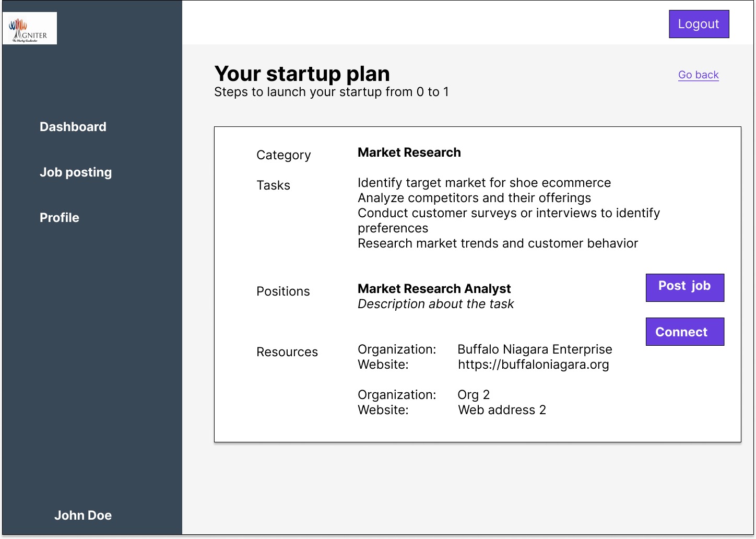Open the buffaloniagara.org website link
The width and height of the screenshot is (756, 539).
coord(533,365)
